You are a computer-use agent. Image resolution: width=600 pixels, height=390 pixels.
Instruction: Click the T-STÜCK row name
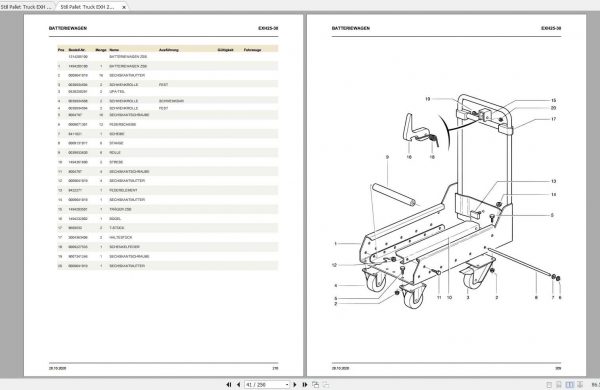tap(117, 228)
